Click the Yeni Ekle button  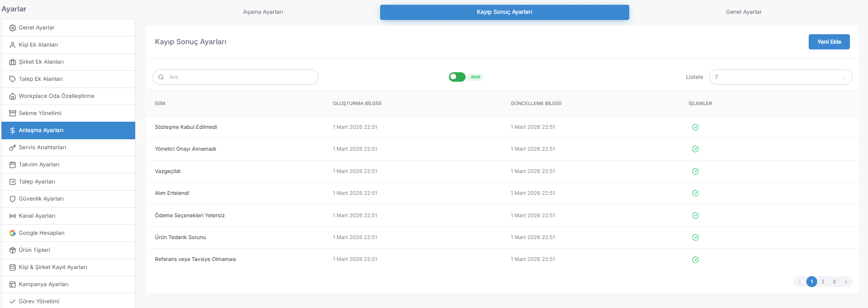tap(829, 42)
